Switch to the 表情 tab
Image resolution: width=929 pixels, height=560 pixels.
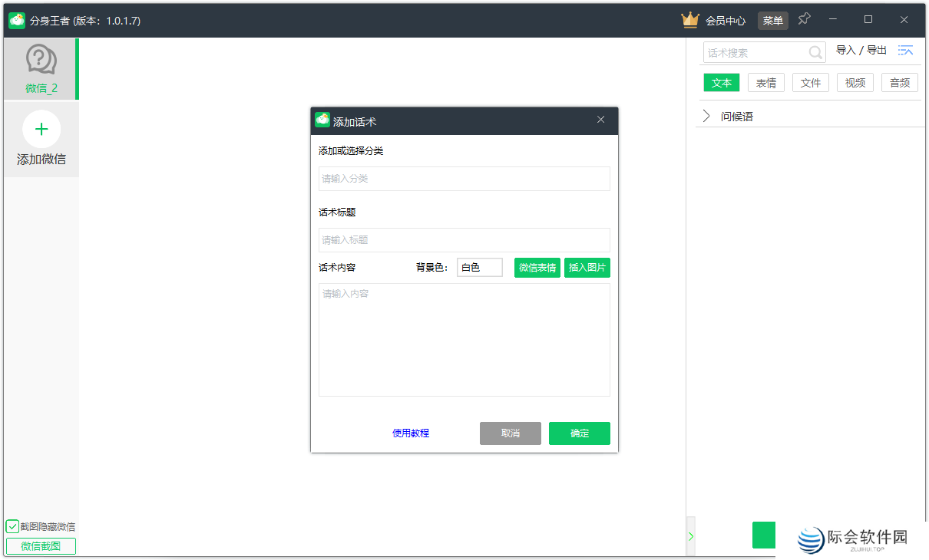tap(765, 82)
